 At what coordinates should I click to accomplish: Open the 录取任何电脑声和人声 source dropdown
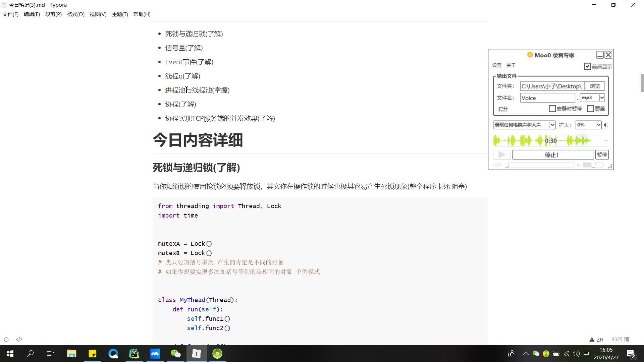[552, 125]
